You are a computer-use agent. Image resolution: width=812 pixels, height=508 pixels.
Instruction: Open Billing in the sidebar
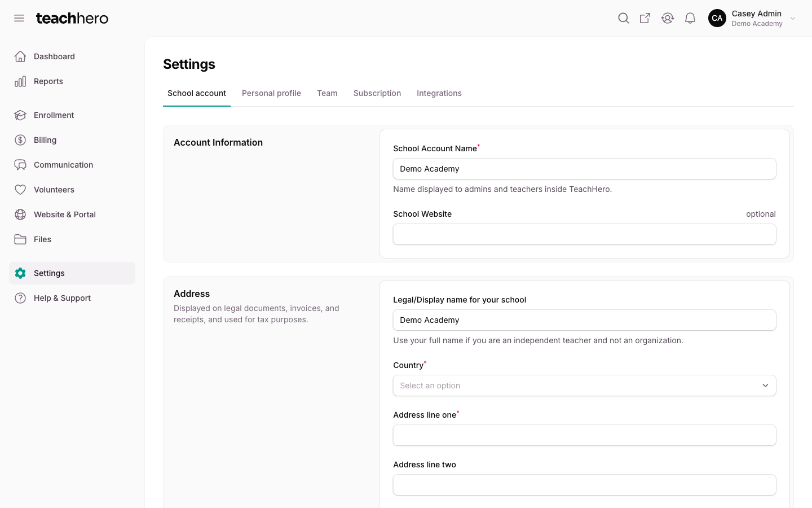[x=72, y=140]
